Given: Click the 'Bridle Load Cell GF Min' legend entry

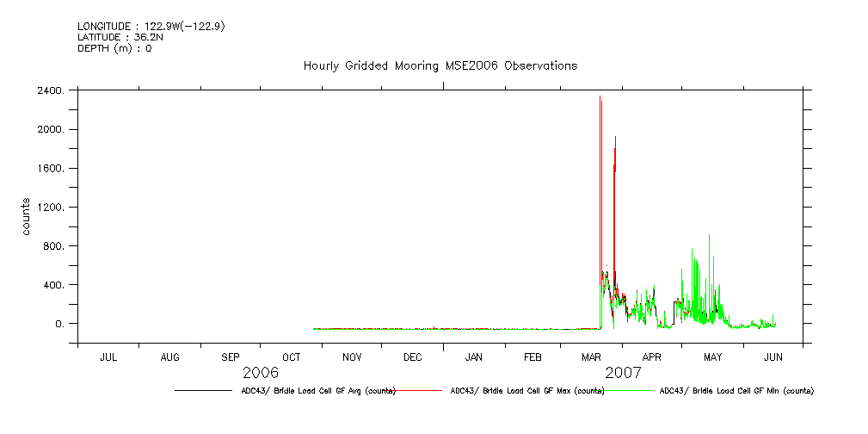Looking at the screenshot, I should point(736,391).
